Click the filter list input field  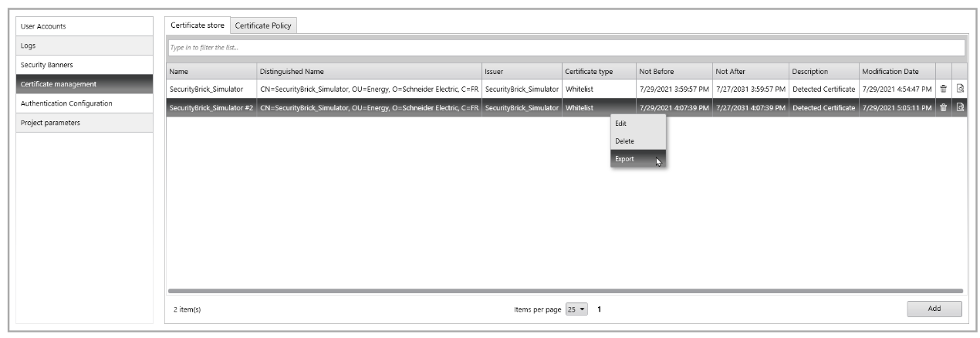pos(566,48)
